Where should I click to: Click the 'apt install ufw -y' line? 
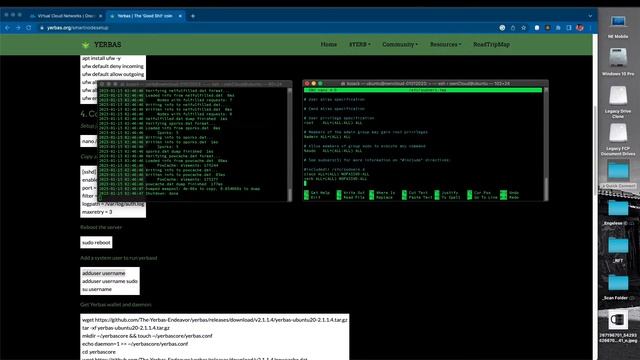point(101,58)
